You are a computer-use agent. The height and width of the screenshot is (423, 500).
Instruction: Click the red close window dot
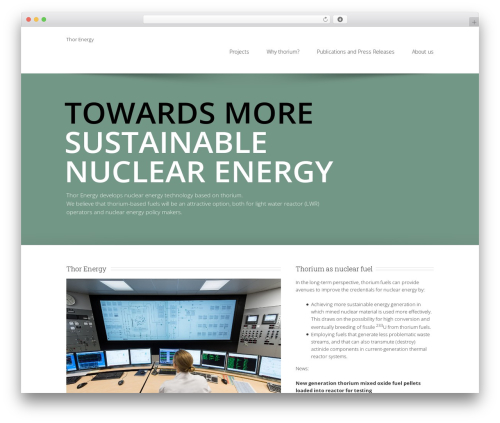tap(29, 19)
